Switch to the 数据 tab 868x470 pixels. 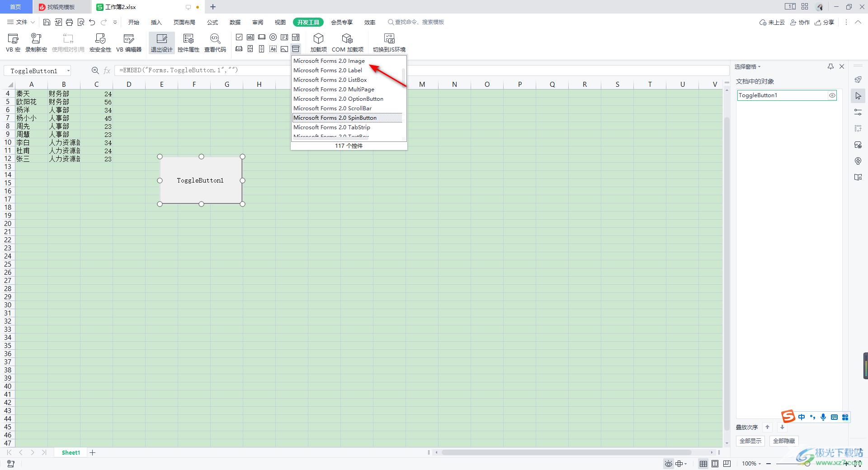click(x=235, y=22)
